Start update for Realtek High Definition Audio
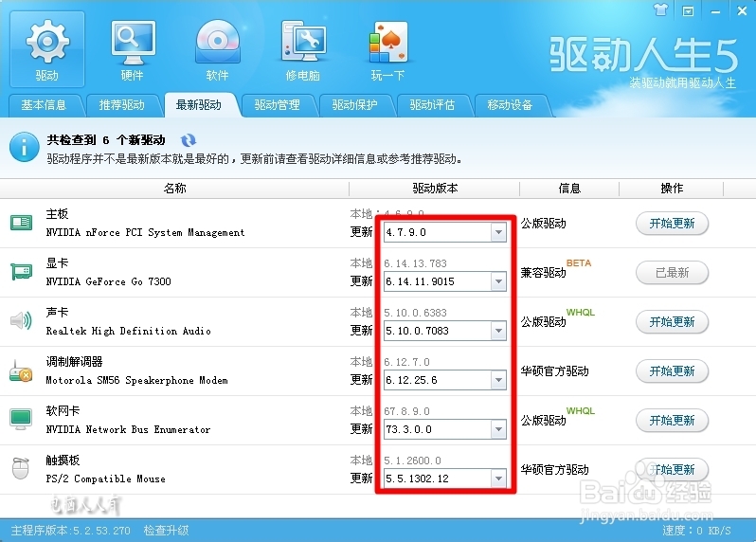Image resolution: width=756 pixels, height=542 pixels. point(672,321)
